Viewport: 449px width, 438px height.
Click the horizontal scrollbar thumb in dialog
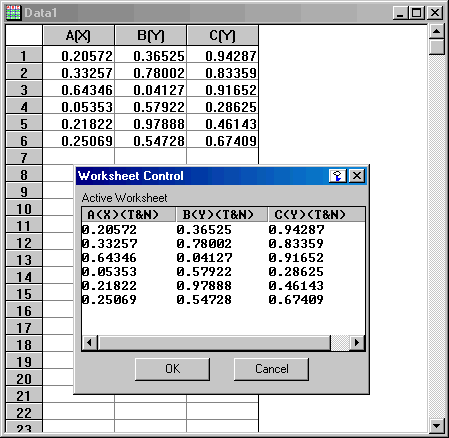click(x=214, y=343)
